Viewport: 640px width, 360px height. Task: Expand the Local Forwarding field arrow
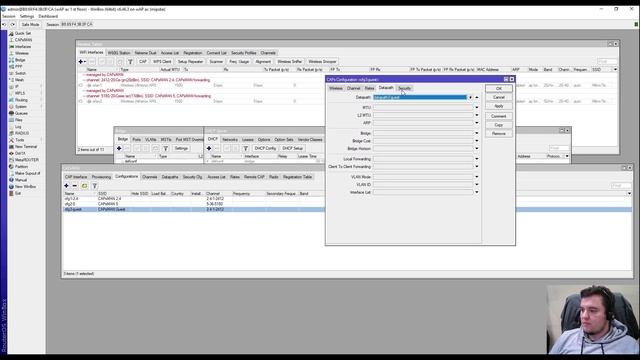(x=477, y=159)
